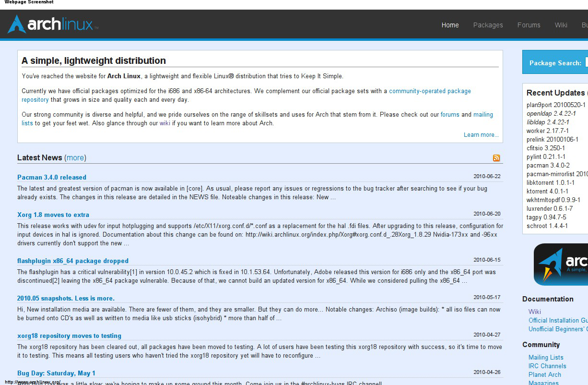Select schroot 1.4.4-1 package update
The width and height of the screenshot is (588, 385).
point(547,226)
